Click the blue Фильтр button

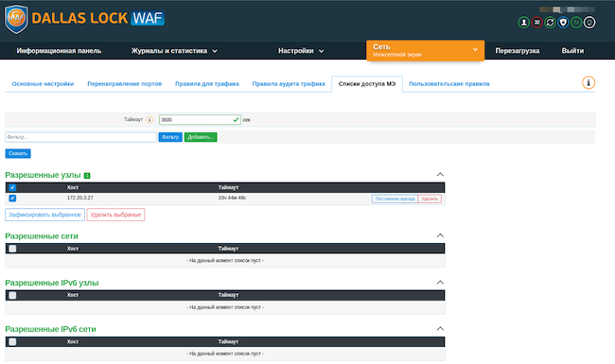(x=170, y=137)
